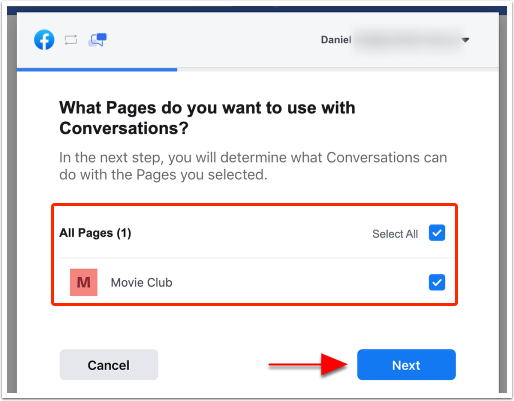Click the blue step progress bar
The width and height of the screenshot is (514, 401).
pos(97,70)
